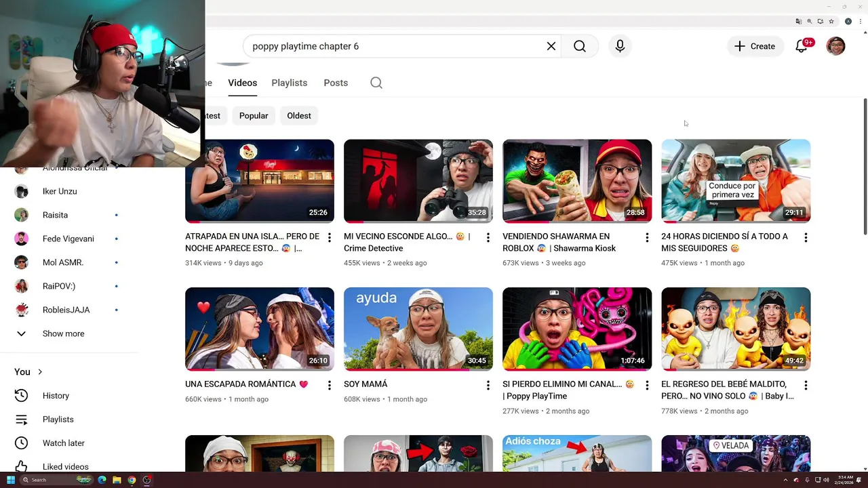Viewport: 868px width, 488px height.
Task: Click the Chrome zoom magnifier icon
Action: point(810,21)
